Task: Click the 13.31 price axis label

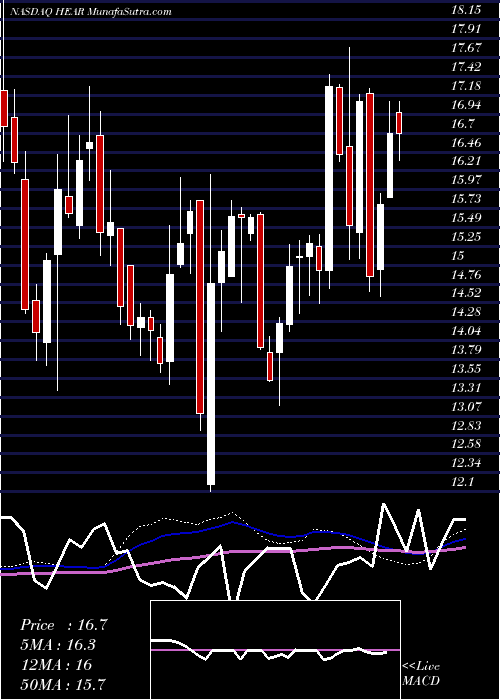Action: [466, 388]
